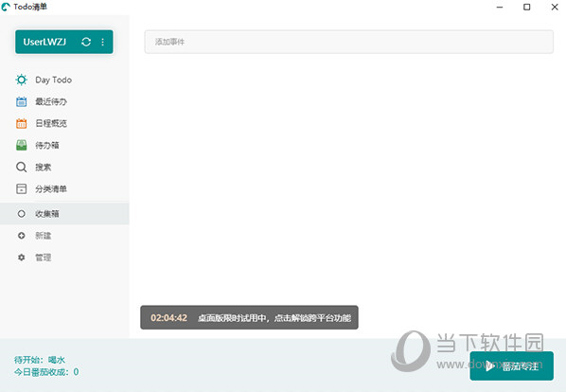
Task: Open the UserLWZJ account button
Action: point(64,42)
